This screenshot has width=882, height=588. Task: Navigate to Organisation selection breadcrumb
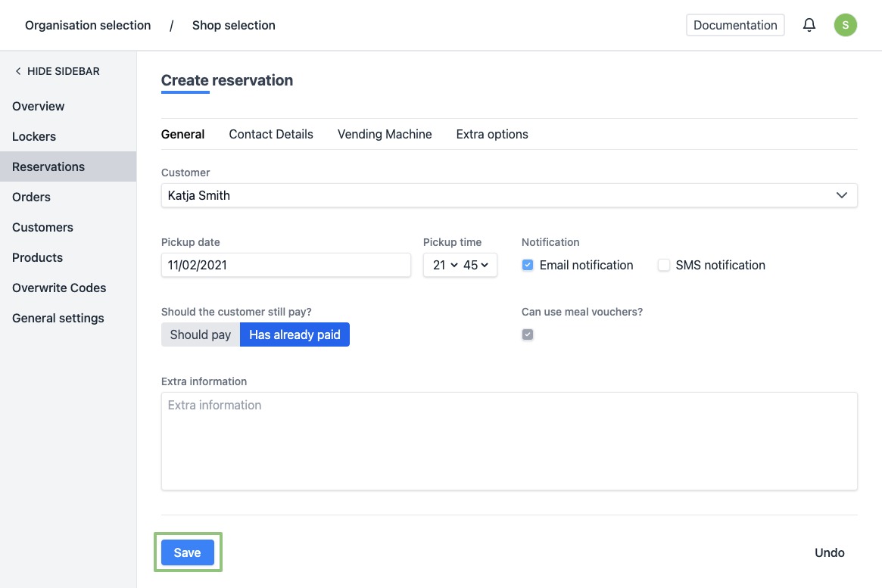(88, 25)
